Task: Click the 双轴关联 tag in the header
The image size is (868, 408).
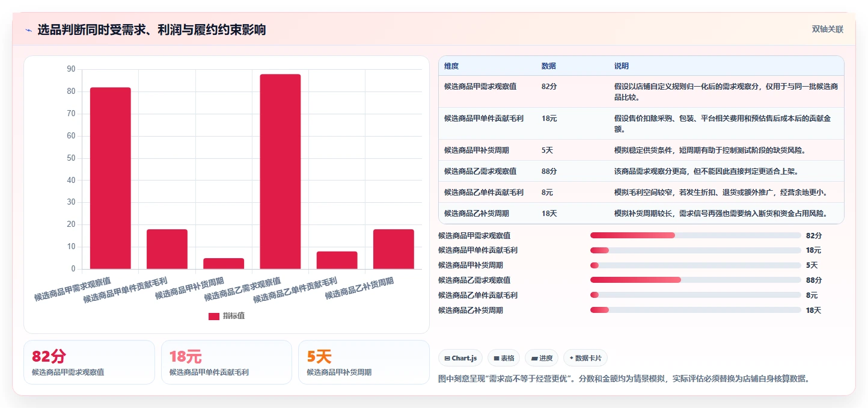Action: pyautogui.click(x=828, y=29)
